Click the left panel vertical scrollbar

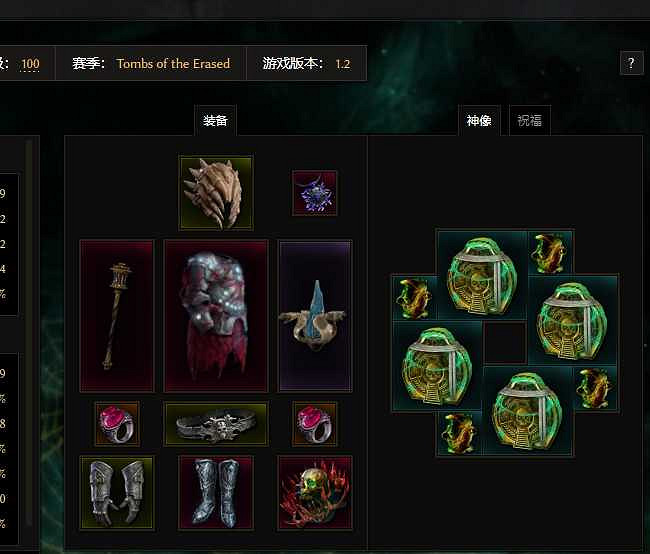coord(29,332)
